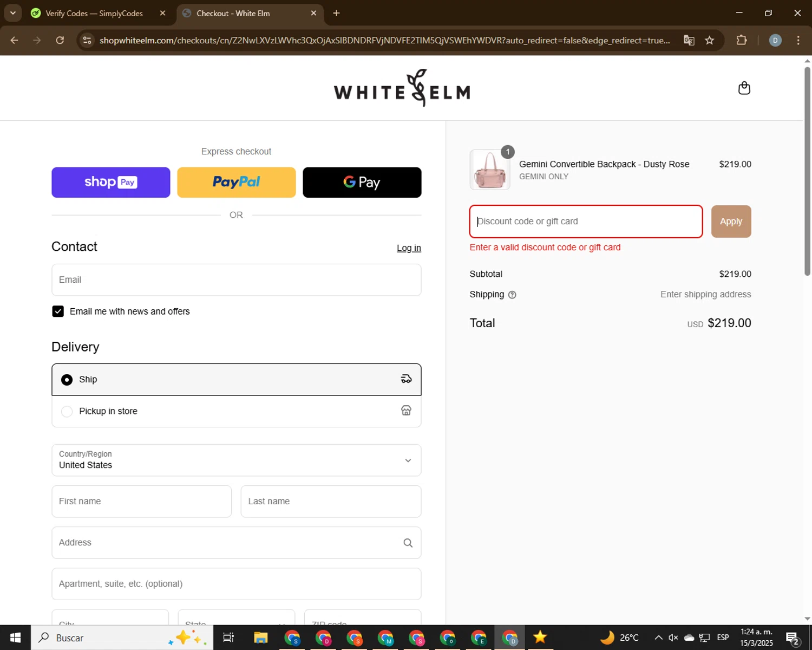
Task: Select the Ship delivery option
Action: 237,379
